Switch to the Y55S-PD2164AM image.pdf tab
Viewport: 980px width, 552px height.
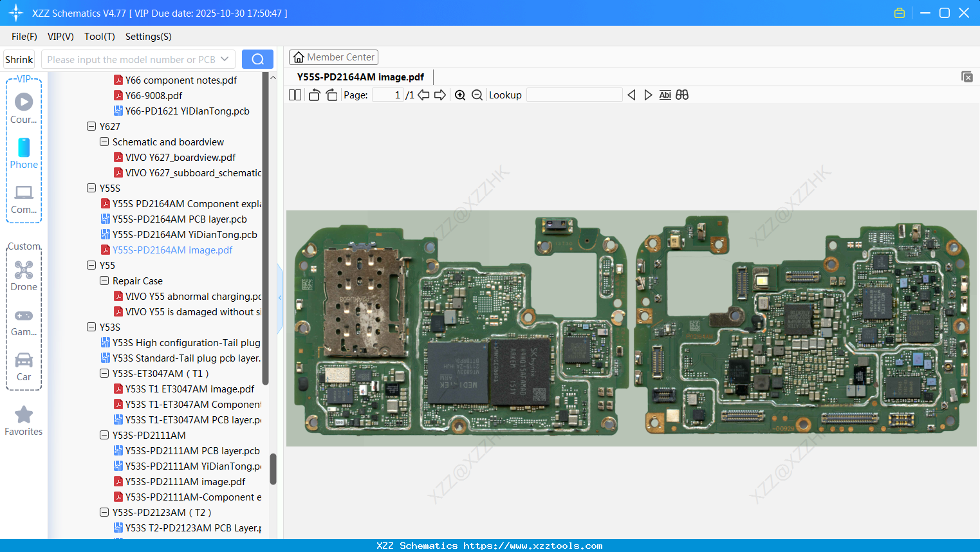[x=360, y=77]
